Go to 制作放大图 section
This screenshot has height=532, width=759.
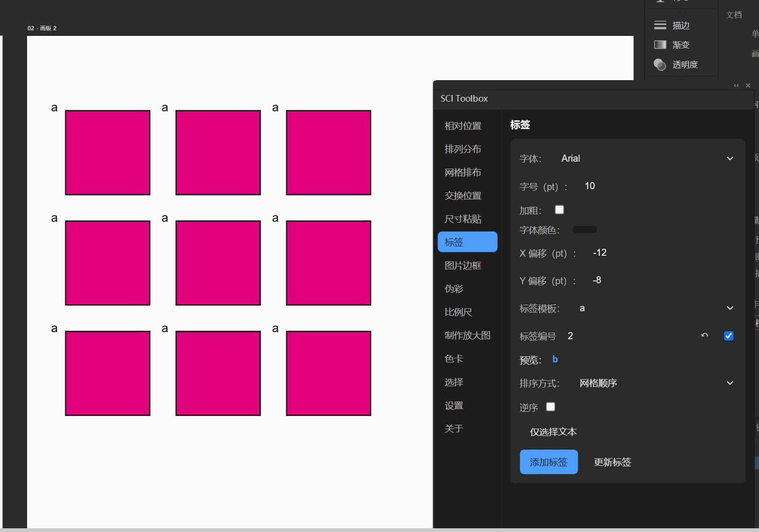468,335
